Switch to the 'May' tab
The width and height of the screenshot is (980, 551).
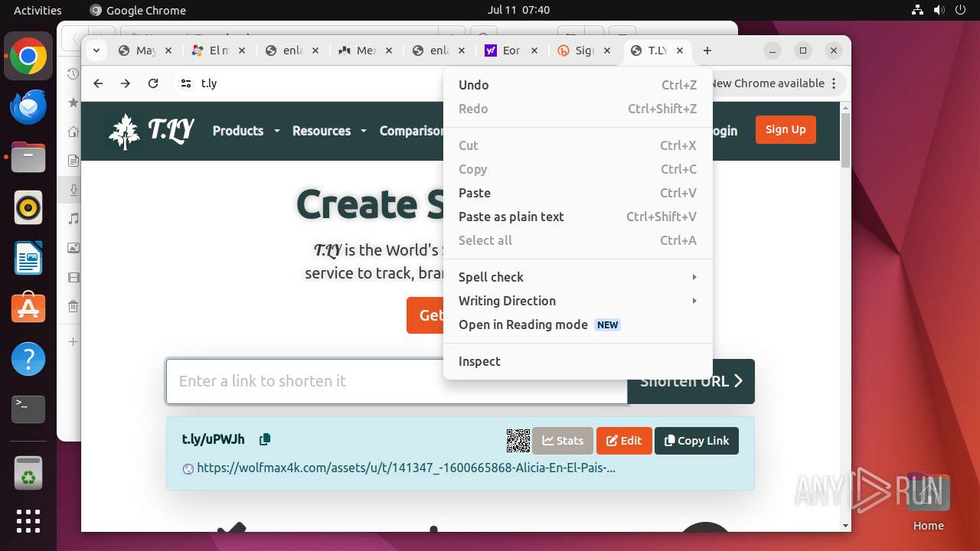145,51
